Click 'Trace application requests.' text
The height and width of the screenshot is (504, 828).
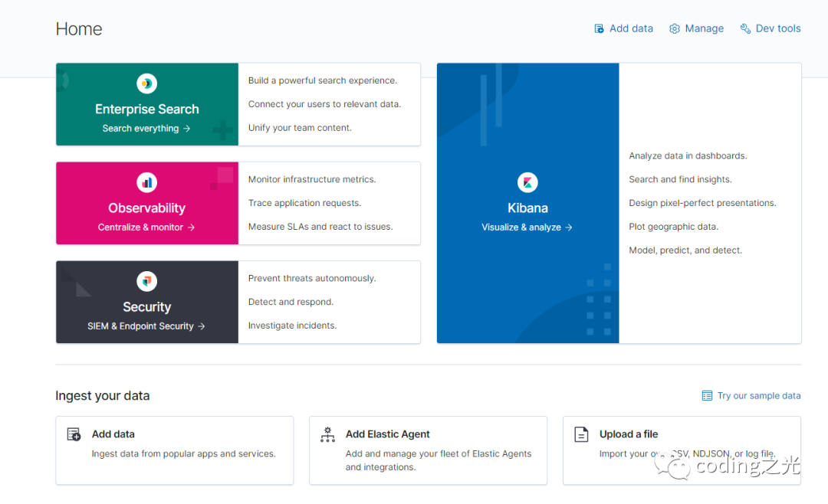[304, 203]
